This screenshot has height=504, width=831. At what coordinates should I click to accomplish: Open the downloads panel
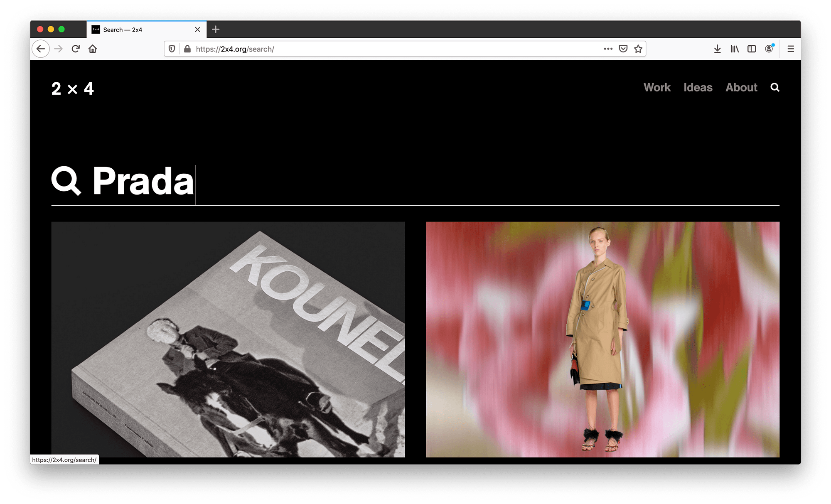point(717,49)
